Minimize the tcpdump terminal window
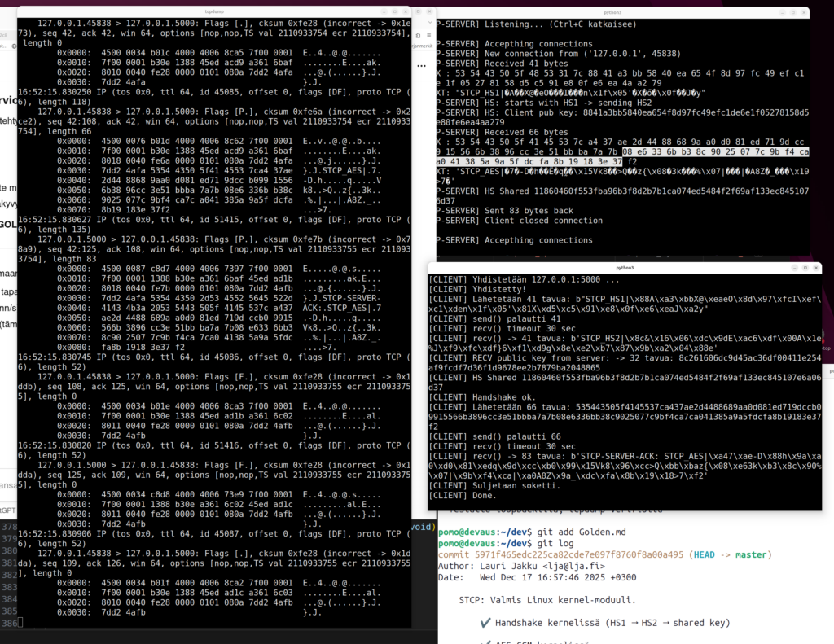 coord(384,12)
